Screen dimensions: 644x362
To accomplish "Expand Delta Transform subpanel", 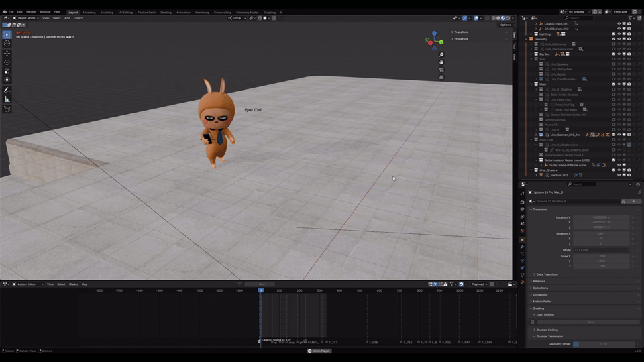I will pos(547,274).
